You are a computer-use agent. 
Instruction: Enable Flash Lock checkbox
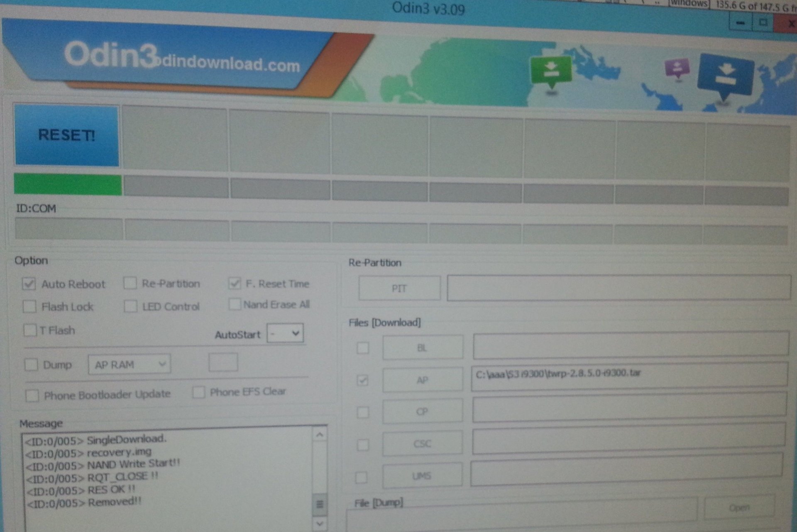coord(29,307)
